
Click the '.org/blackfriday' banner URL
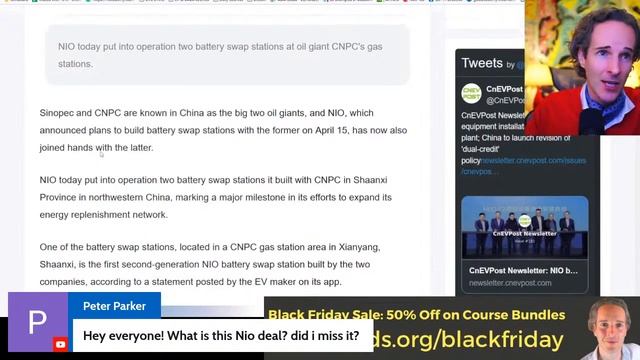[468, 340]
